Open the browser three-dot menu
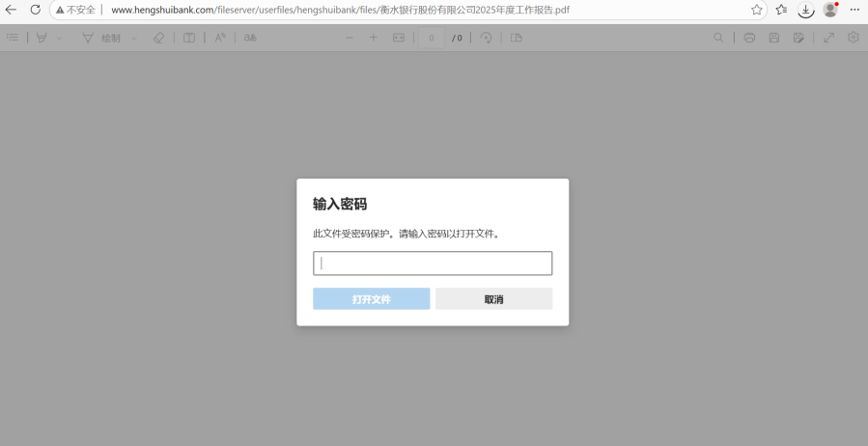Viewport: 868px width, 446px height. 854,10
